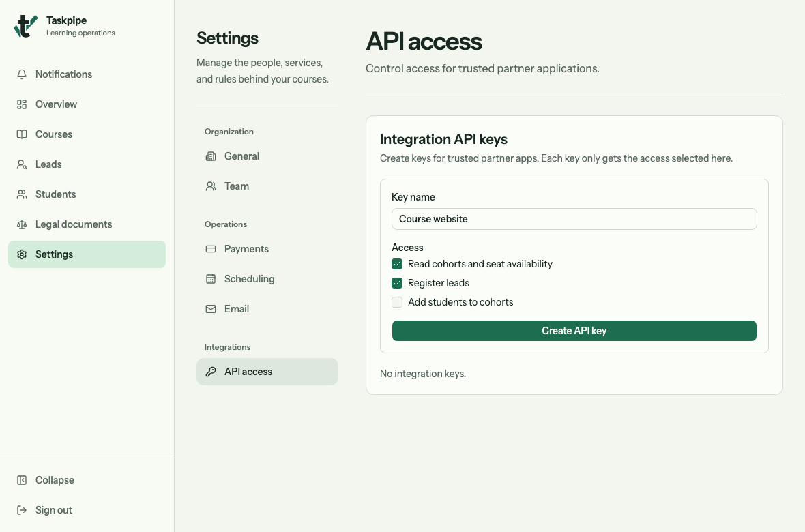Click the Sign out arrow icon
The width and height of the screenshot is (805, 532).
(x=22, y=510)
